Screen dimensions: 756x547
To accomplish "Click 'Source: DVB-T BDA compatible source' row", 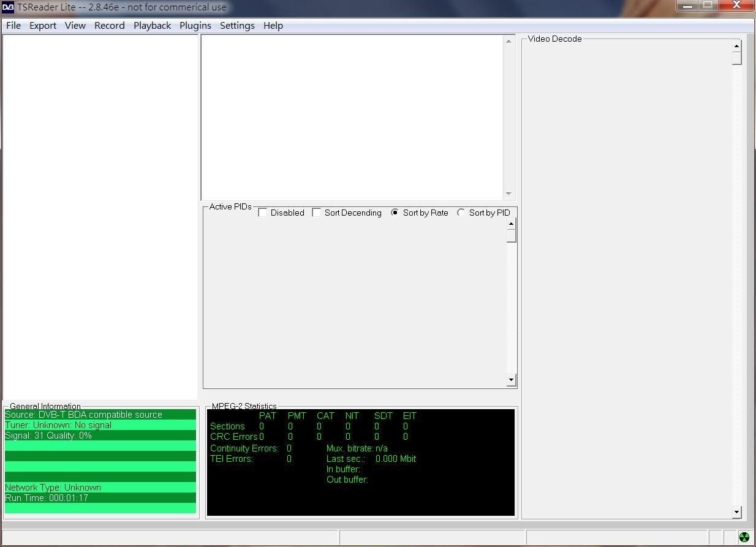I will 100,415.
